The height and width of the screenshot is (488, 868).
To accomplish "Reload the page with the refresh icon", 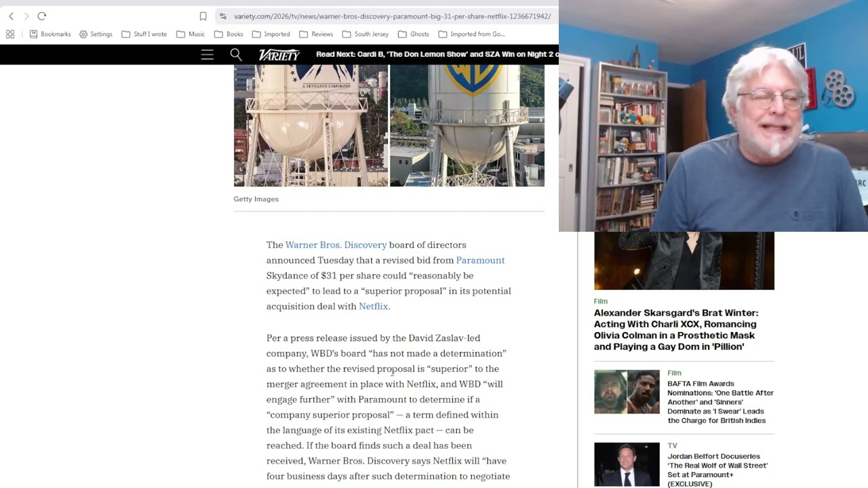I will tap(42, 16).
